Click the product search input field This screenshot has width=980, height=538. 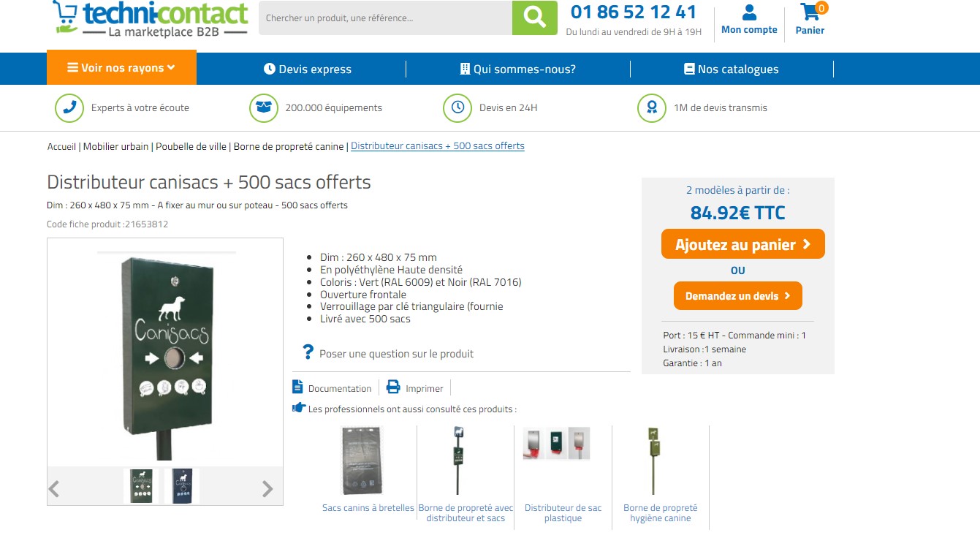(385, 18)
